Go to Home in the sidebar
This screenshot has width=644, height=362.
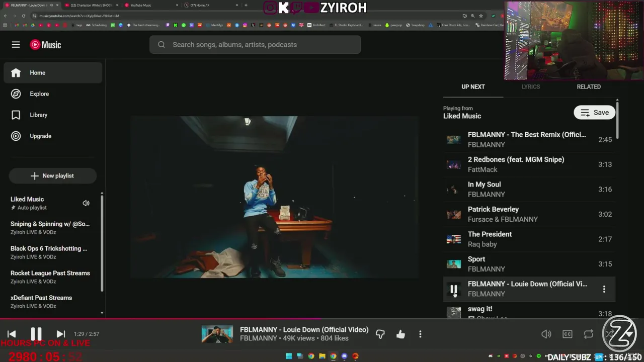(x=53, y=73)
